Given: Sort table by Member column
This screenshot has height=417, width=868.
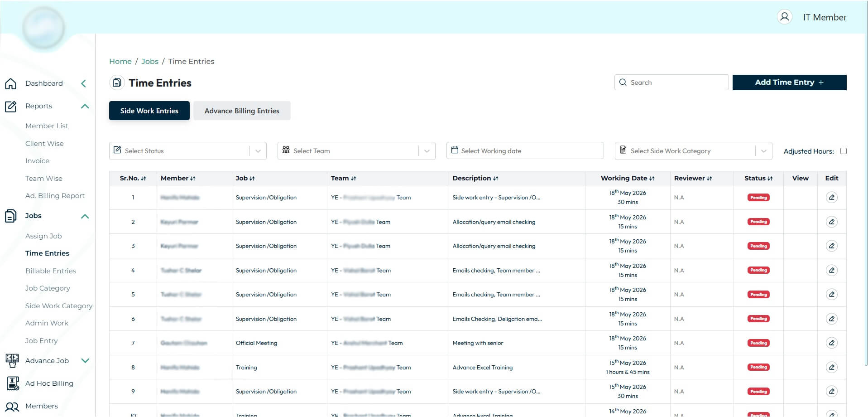Looking at the screenshot, I should (193, 179).
